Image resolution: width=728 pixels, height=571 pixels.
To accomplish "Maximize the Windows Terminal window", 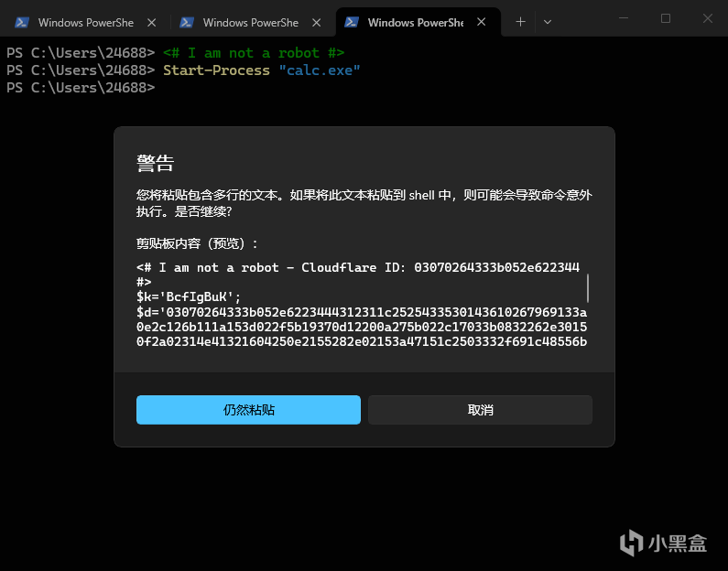I will (x=666, y=18).
